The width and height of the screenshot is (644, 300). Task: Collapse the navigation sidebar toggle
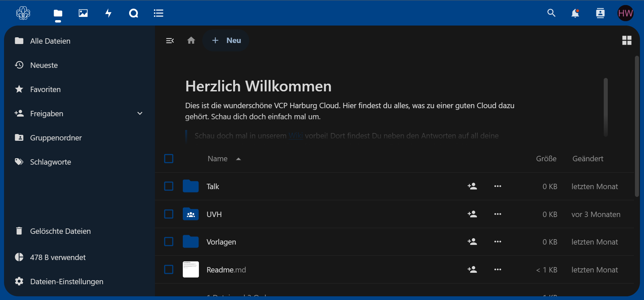click(170, 41)
